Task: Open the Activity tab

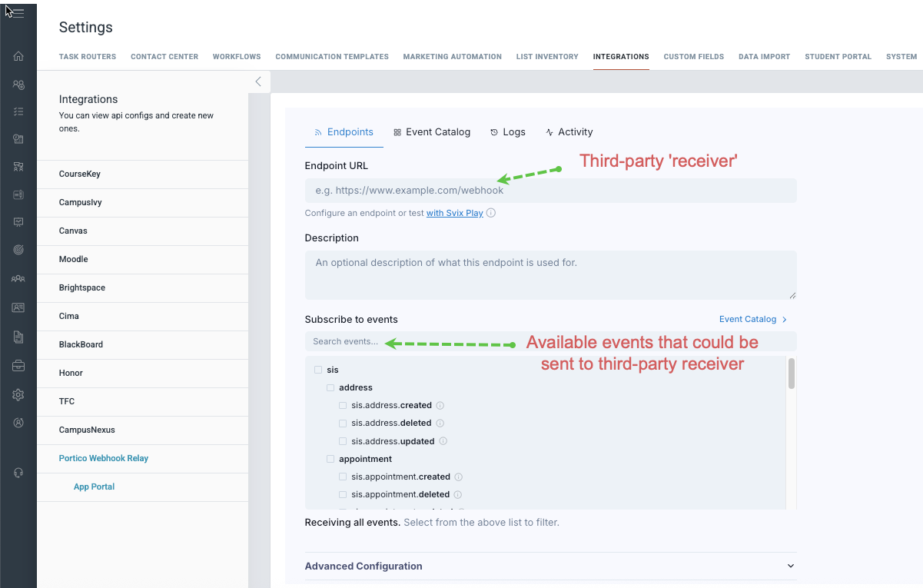Action: (569, 132)
